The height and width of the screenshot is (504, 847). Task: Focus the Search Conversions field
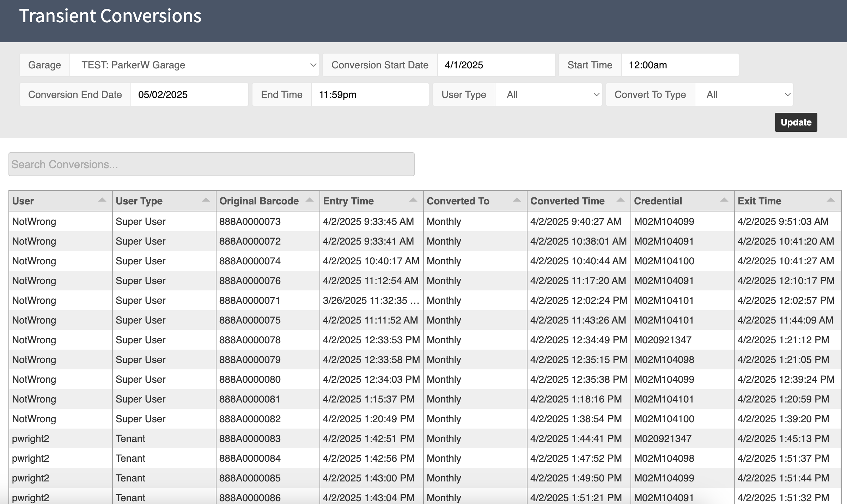coord(211,164)
